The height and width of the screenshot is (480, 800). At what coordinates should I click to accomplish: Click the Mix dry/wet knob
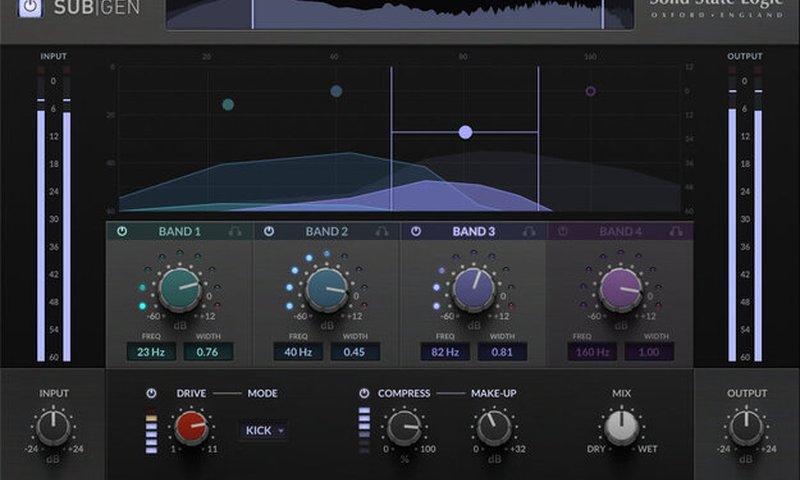[x=621, y=427]
